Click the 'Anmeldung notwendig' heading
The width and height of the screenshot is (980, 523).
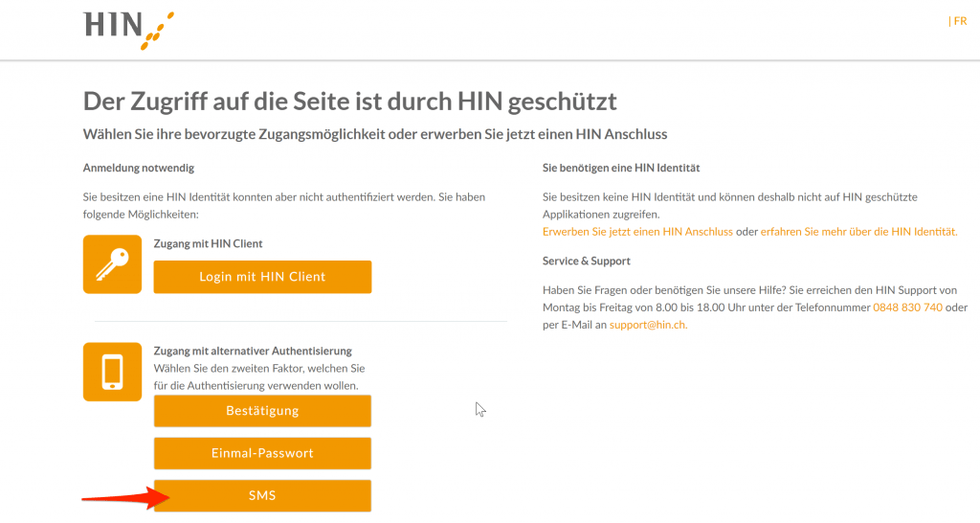[139, 168]
